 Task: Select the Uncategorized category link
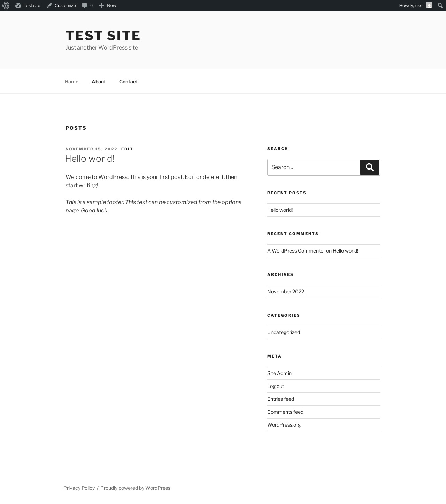click(283, 332)
